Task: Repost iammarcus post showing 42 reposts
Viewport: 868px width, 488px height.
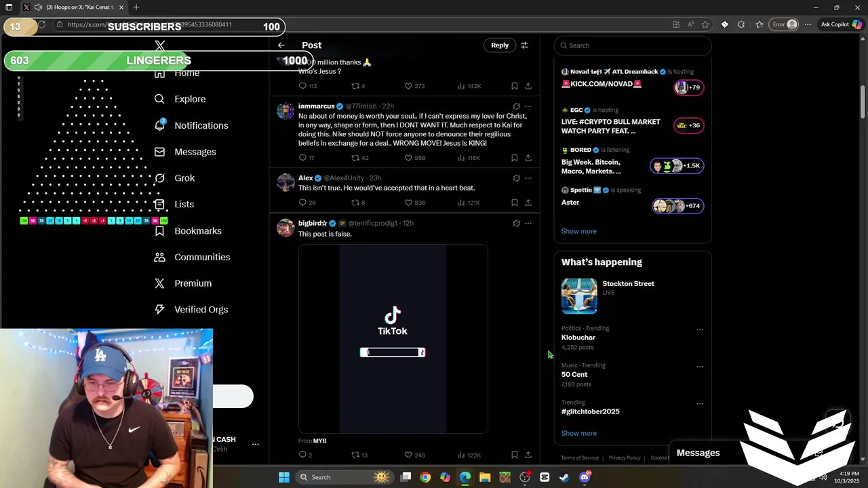Action: (x=359, y=158)
